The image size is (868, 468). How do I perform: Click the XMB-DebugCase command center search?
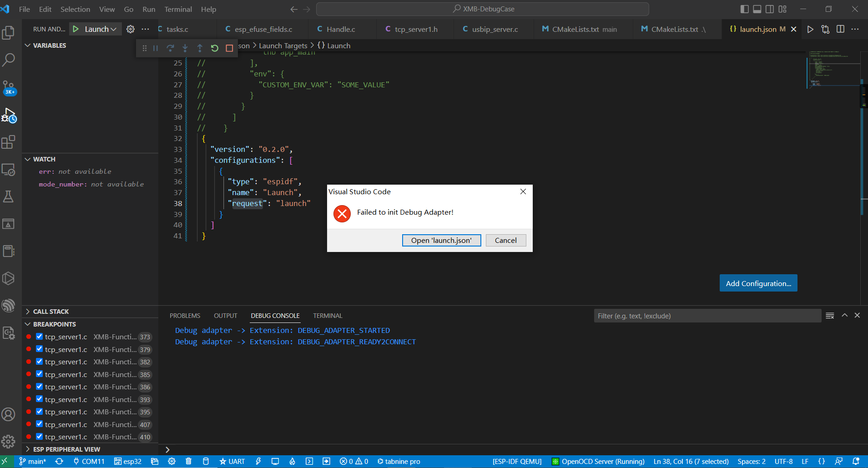pos(483,9)
